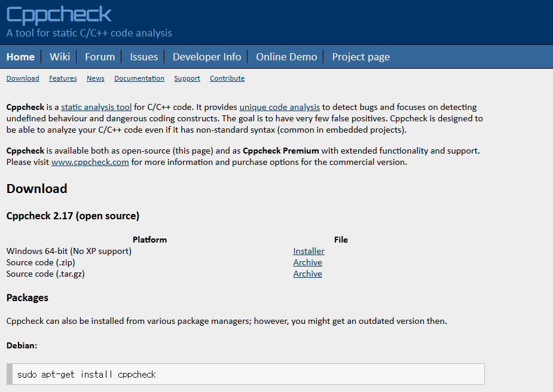Image resolution: width=553 pixels, height=392 pixels.
Task: Download the Windows 64-bit Installer
Action: pyautogui.click(x=308, y=251)
